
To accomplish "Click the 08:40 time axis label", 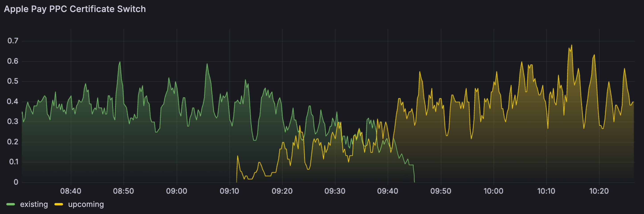I will (71, 191).
